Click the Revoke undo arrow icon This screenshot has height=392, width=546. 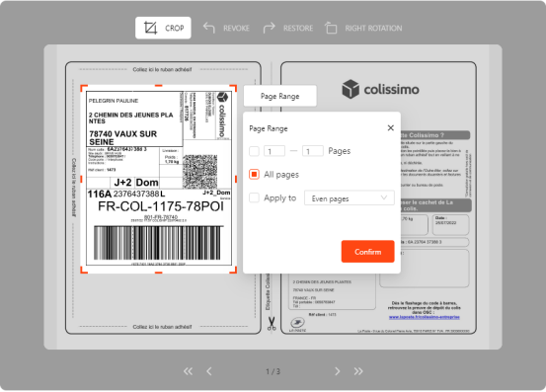(x=209, y=28)
